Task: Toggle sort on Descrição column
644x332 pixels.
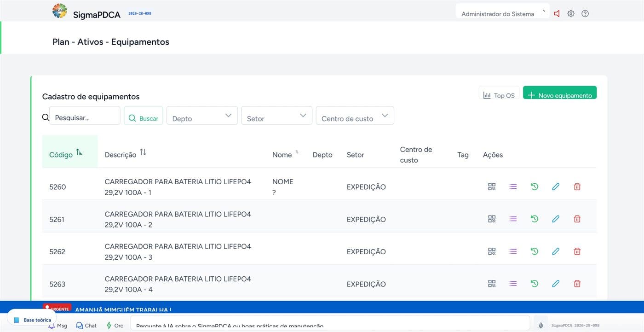Action: [143, 152]
